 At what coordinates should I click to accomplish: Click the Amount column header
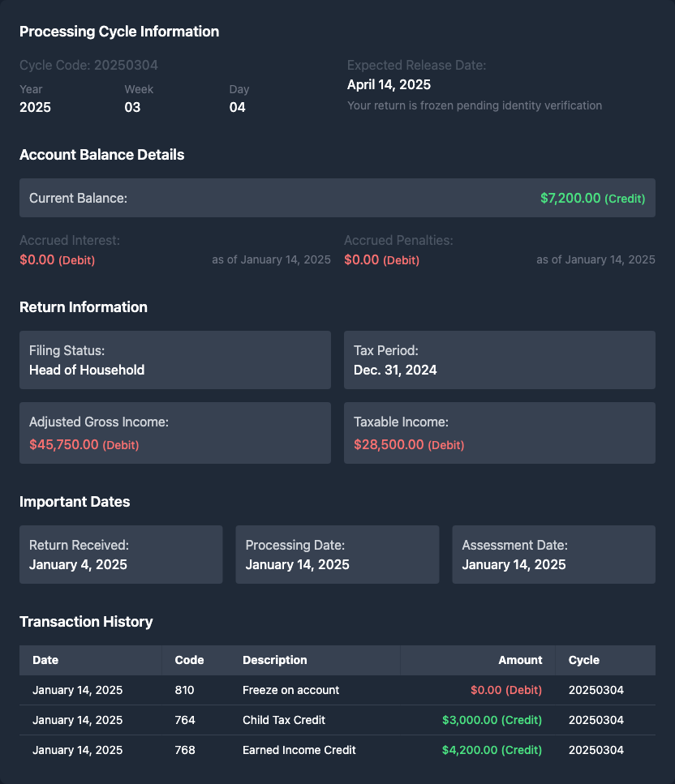click(520, 660)
